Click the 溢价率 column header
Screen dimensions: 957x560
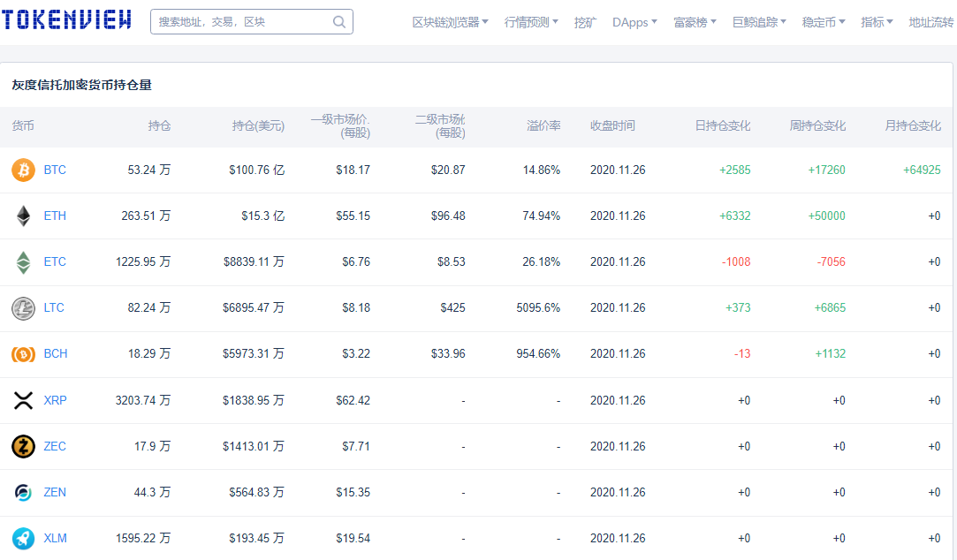(x=543, y=125)
